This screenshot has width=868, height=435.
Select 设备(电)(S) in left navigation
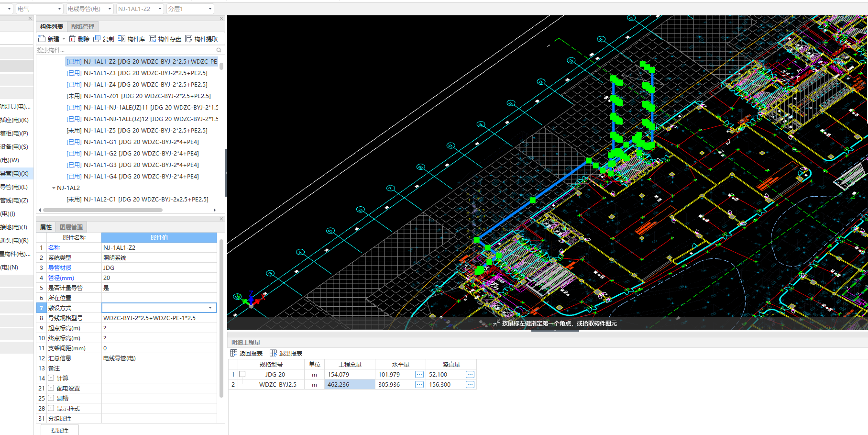pos(15,147)
